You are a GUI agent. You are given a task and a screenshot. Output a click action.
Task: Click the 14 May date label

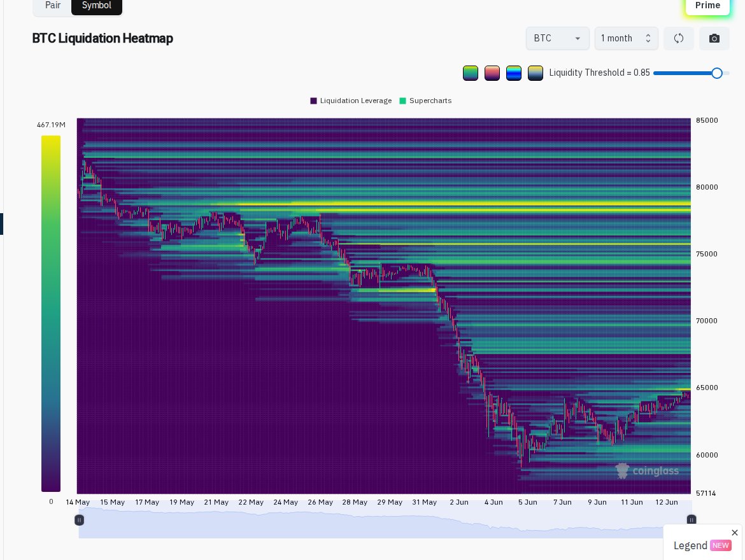[78, 502]
